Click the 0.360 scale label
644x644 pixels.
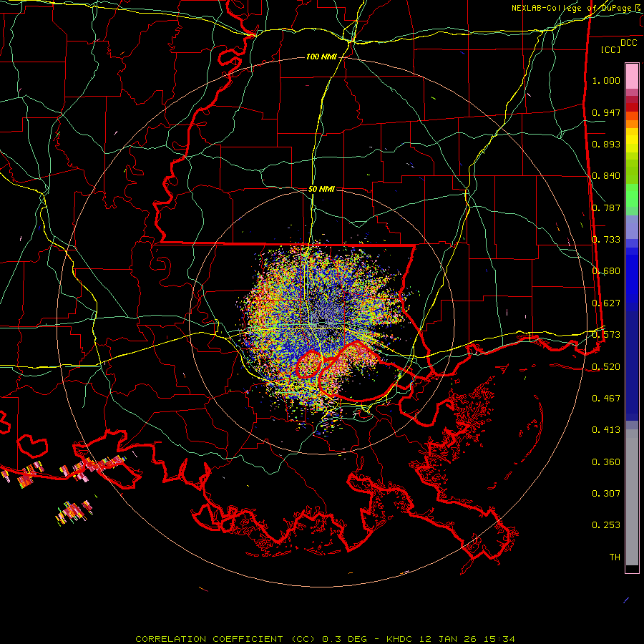click(x=606, y=462)
